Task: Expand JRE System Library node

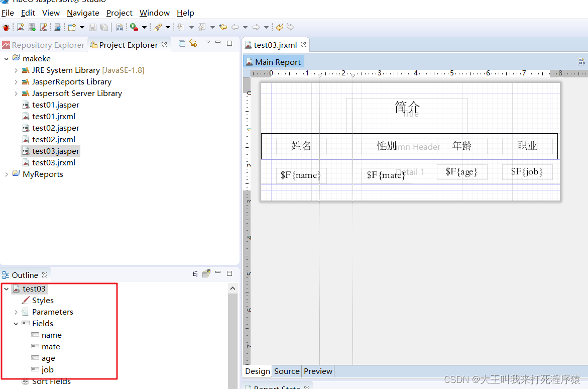Action: pyautogui.click(x=16, y=70)
